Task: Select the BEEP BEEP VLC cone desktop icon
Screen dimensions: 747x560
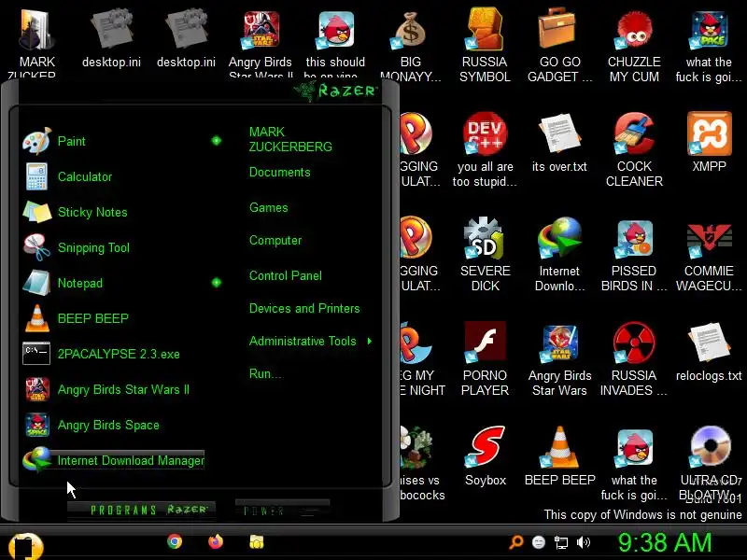Action: (559, 456)
